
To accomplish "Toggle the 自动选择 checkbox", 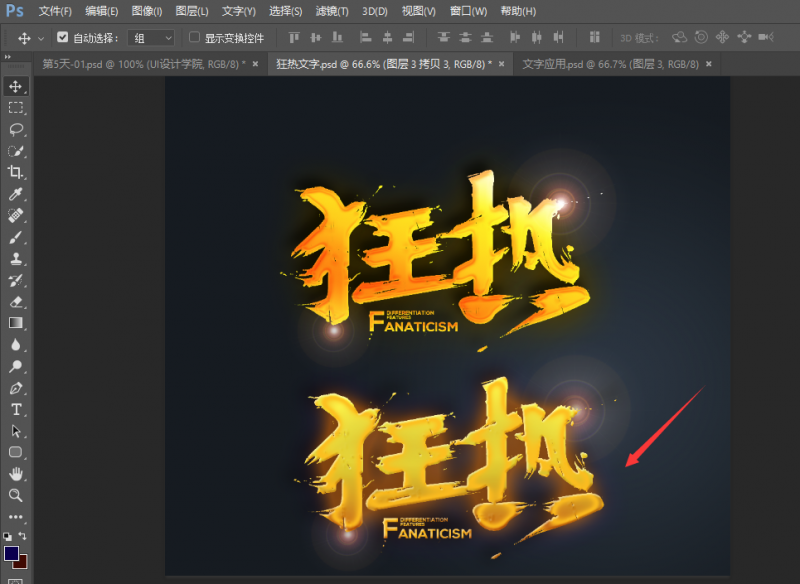I will [x=63, y=38].
